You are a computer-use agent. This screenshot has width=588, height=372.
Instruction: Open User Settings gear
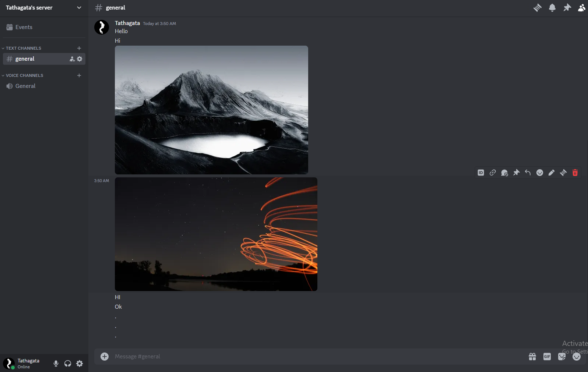pos(80,364)
